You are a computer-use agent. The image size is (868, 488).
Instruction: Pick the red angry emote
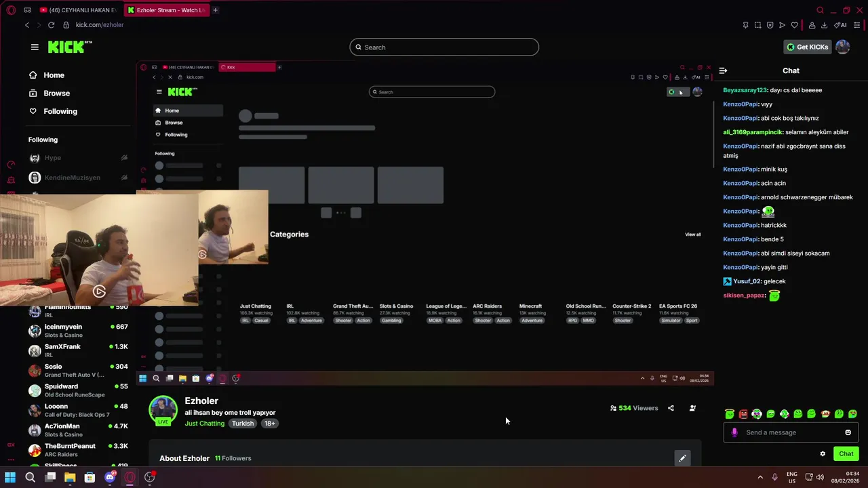coord(743,413)
